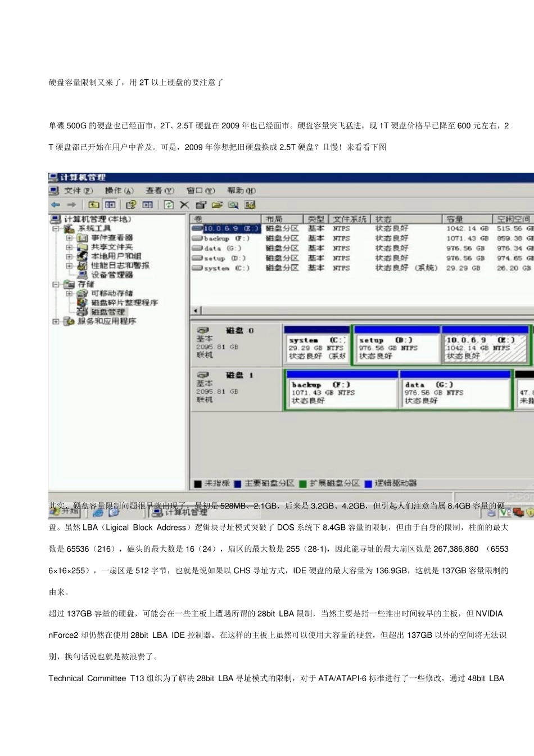Image resolution: width=534 pixels, height=756 pixels.
Task: Click the Up one level toolbar icon
Action: click(94, 205)
